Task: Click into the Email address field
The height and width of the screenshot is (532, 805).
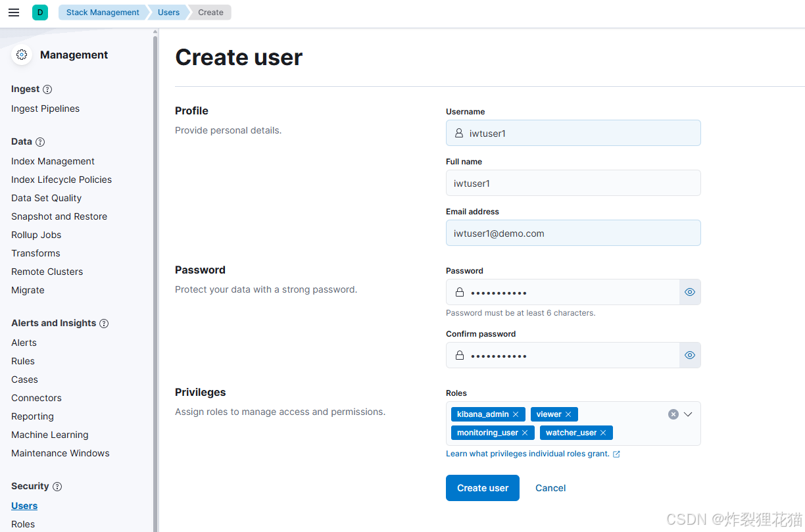Action: pyautogui.click(x=573, y=233)
